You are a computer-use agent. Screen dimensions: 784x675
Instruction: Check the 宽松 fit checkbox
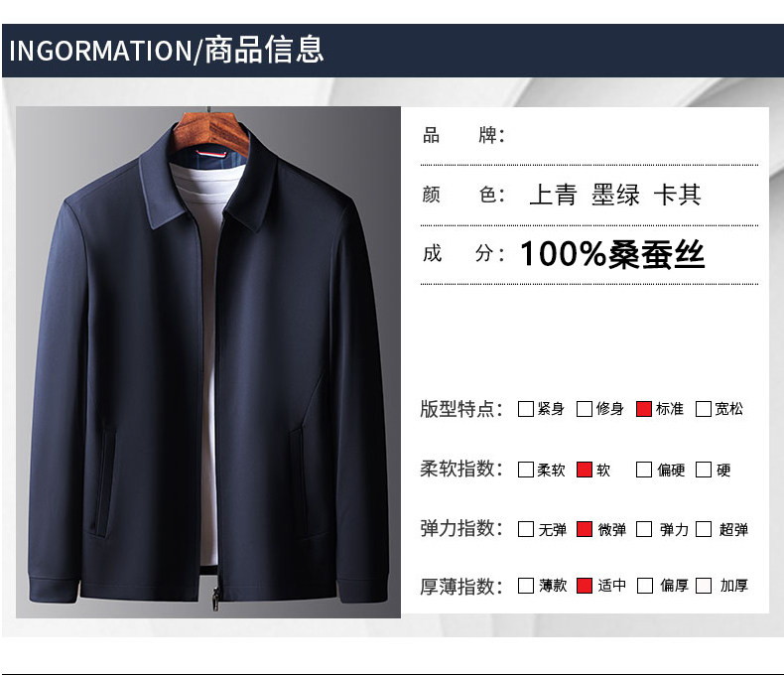703,409
